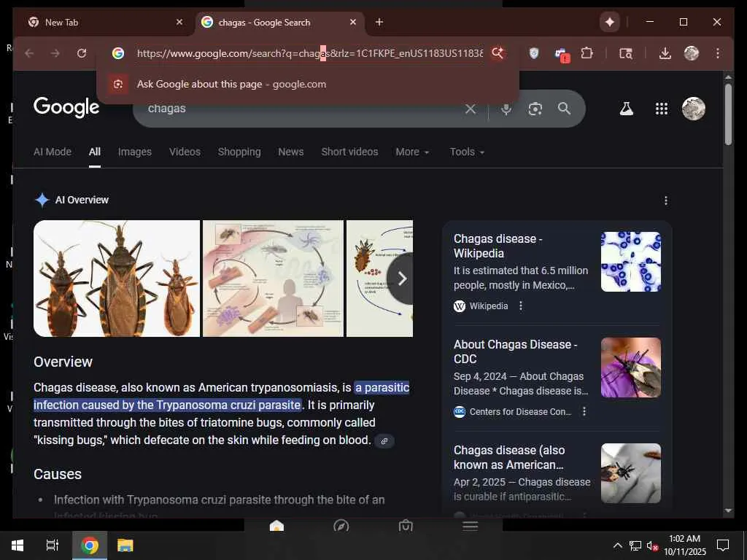Switch to News results
Image resolution: width=747 pixels, height=560 pixels.
point(291,152)
